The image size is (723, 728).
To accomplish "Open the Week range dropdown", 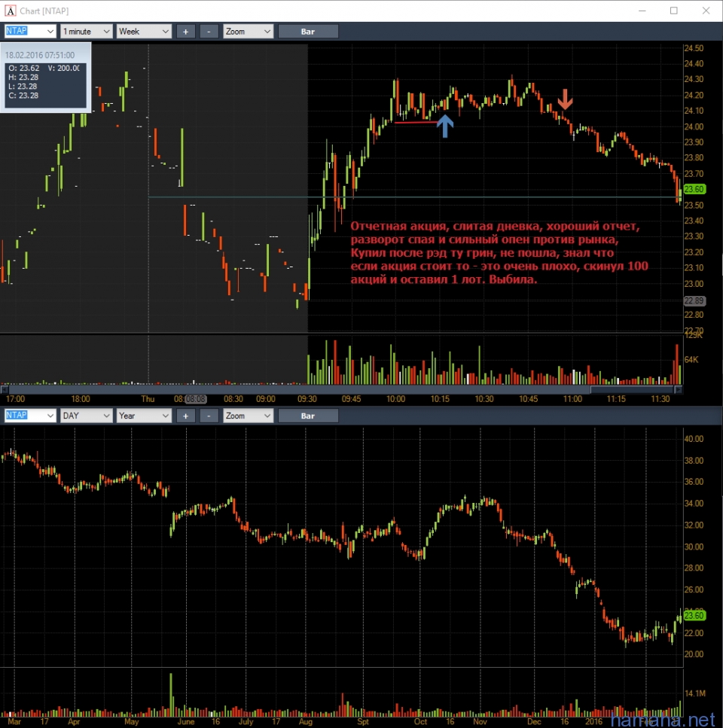I will point(144,31).
